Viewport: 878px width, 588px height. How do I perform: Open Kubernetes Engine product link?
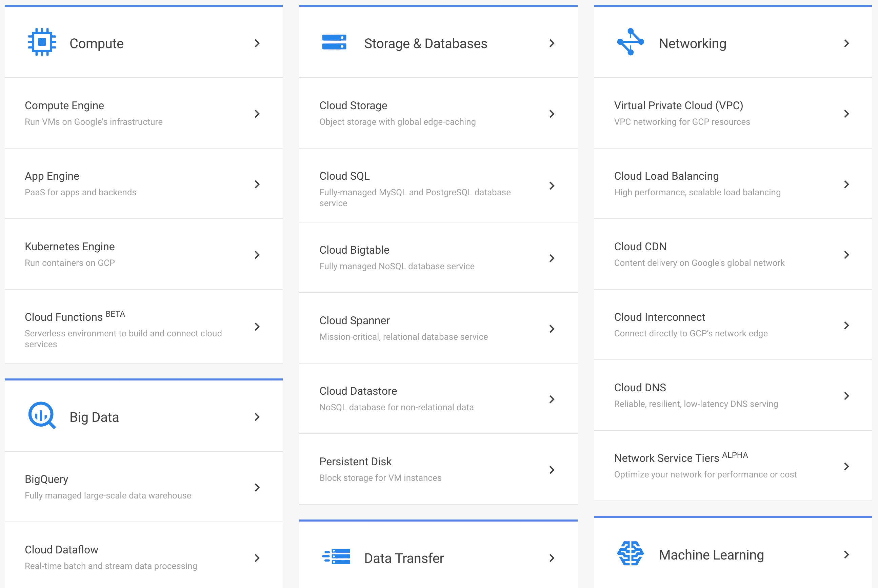(x=70, y=247)
